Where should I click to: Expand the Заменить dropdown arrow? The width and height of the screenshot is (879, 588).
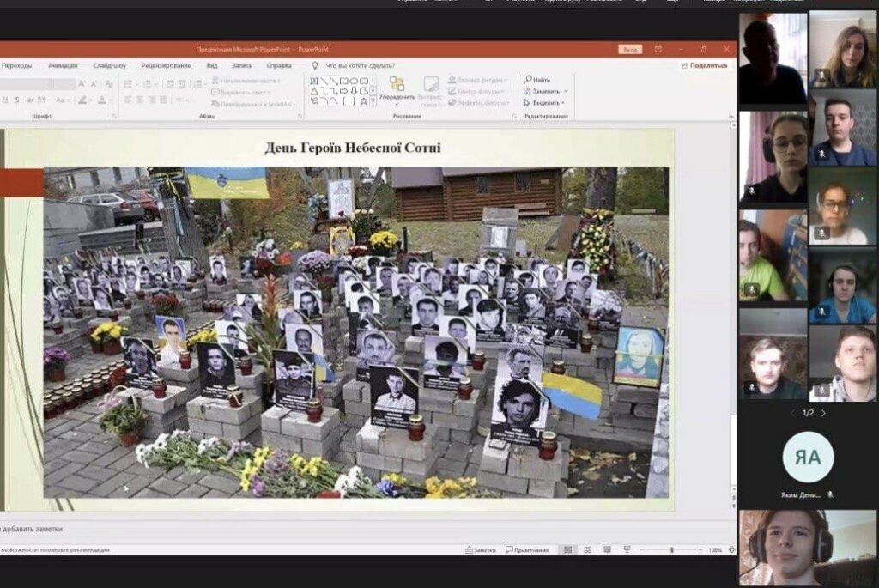point(566,91)
